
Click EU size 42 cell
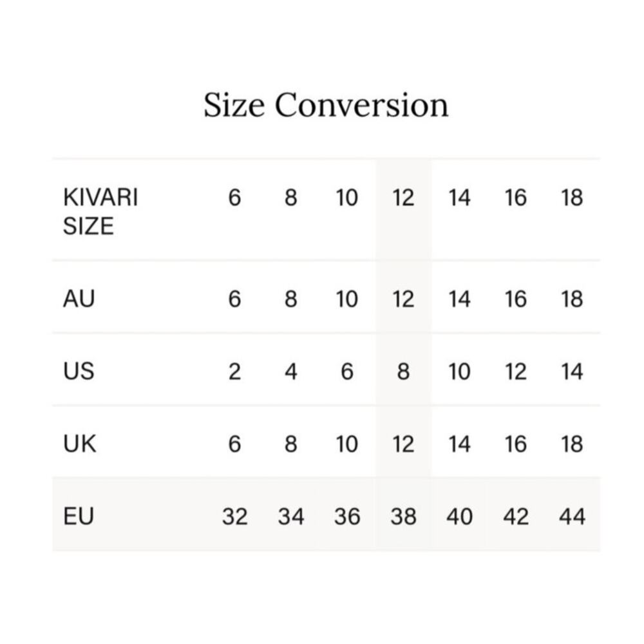coord(516,516)
